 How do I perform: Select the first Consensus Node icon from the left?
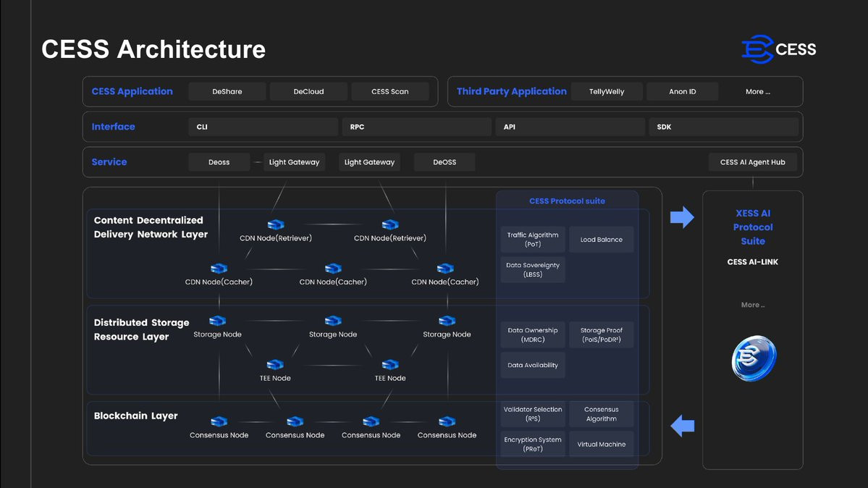[x=219, y=421]
